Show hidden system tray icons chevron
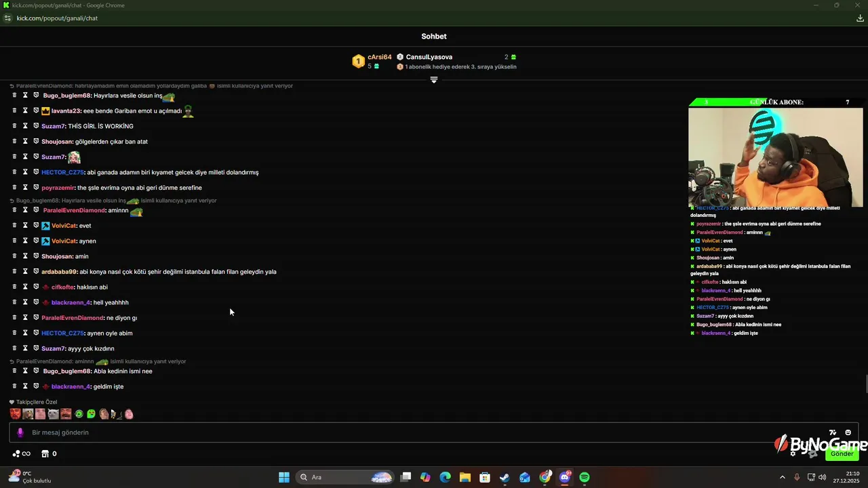The height and width of the screenshot is (488, 868). click(783, 477)
